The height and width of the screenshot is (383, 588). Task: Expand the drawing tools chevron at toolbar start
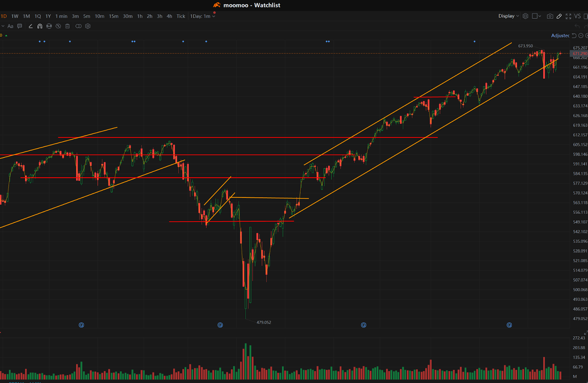3,26
